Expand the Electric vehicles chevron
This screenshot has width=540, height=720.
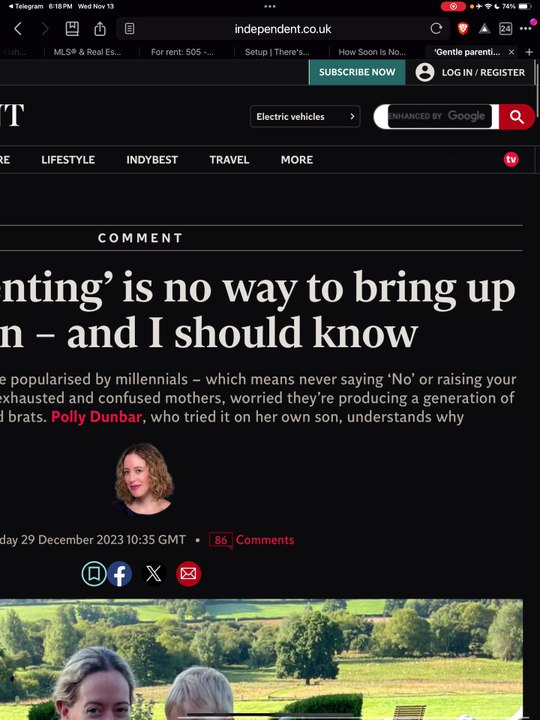[x=352, y=117]
